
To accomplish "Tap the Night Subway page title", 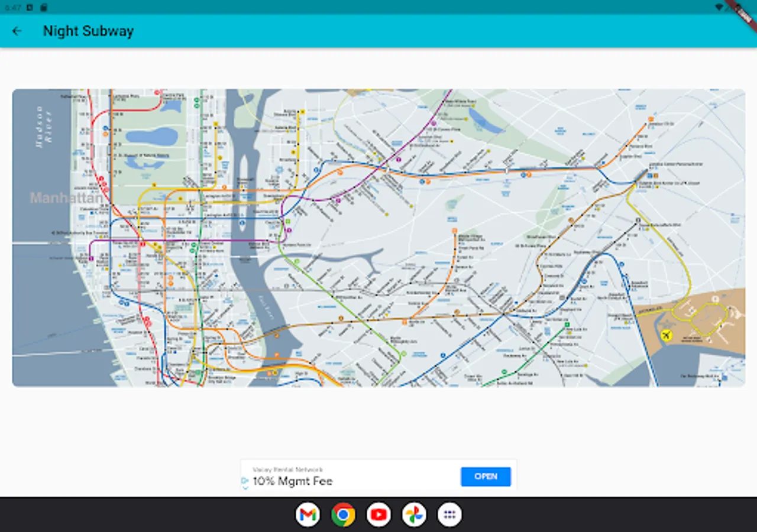I will (x=88, y=31).
